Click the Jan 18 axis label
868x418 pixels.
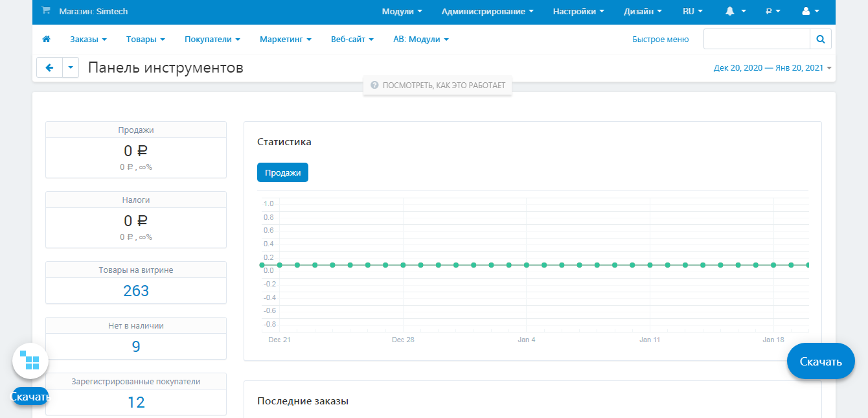click(773, 340)
